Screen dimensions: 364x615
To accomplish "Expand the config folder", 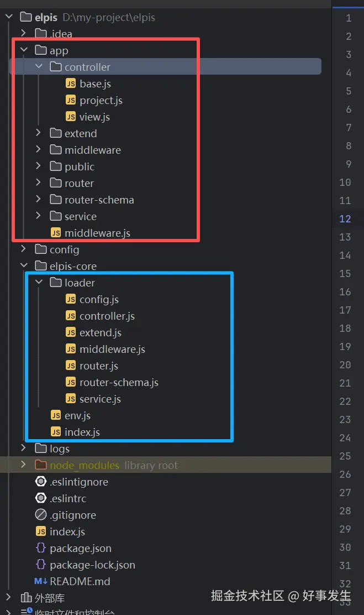I will pos(24,249).
